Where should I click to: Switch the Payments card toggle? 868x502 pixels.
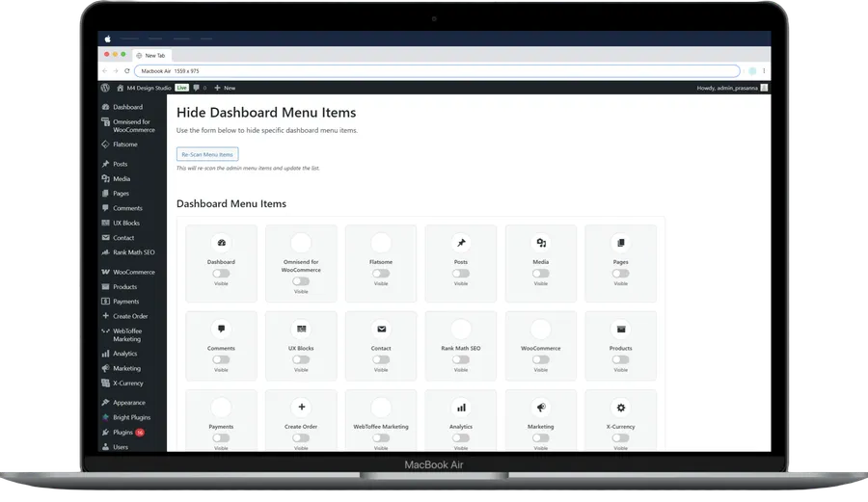221,437
